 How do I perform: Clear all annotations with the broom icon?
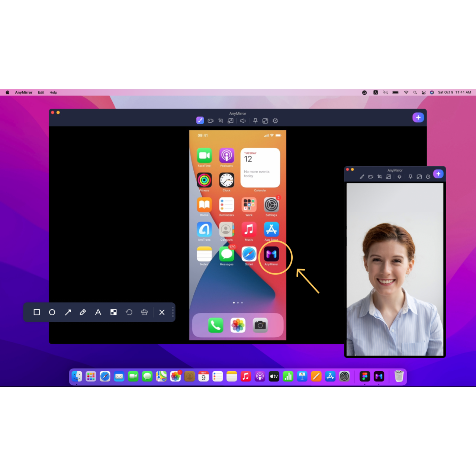click(x=144, y=312)
